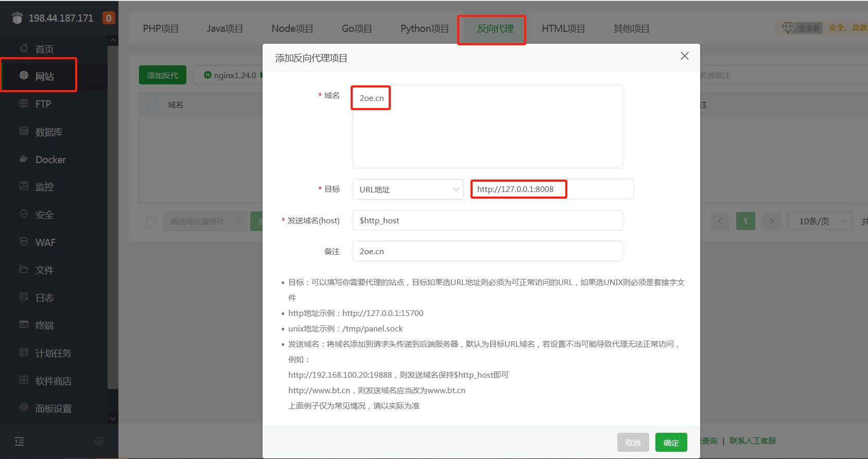Switch to the 其他项目 tab
Image resolution: width=868 pixels, height=459 pixels.
coord(631,29)
